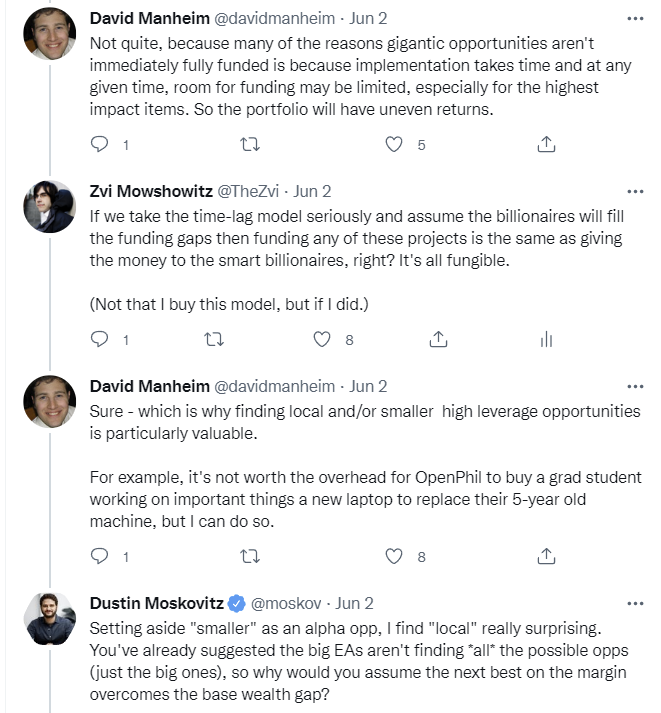
Task: Reply to Zvi Mowshowitz's tweet
Action: coord(99,340)
